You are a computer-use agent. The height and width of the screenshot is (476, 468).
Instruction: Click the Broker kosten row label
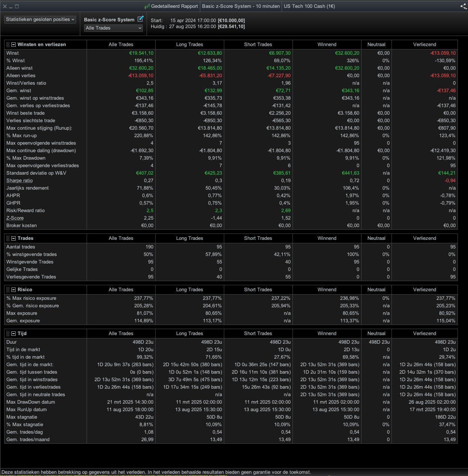[x=22, y=226]
